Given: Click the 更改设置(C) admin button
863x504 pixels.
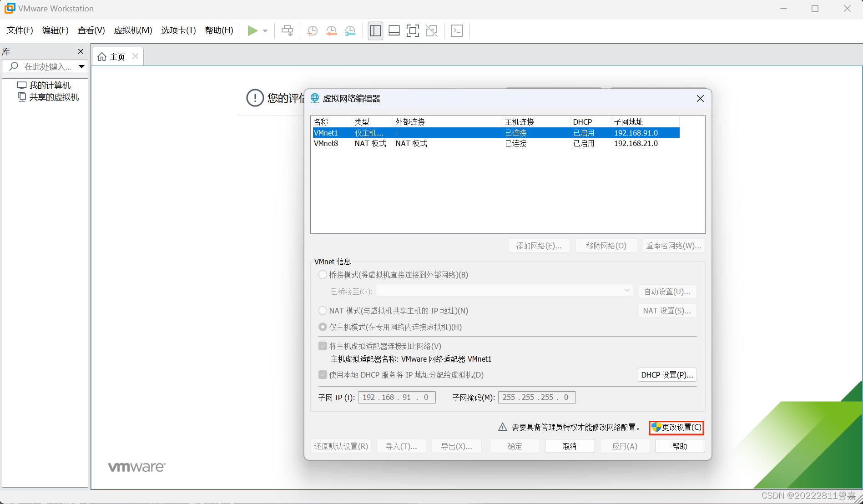Looking at the screenshot, I should tap(676, 428).
